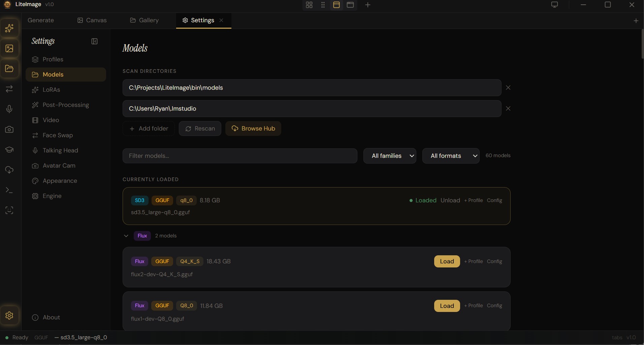The image size is (644, 345).
Task: Open the cloud download icon in left rail
Action: (x=9, y=170)
